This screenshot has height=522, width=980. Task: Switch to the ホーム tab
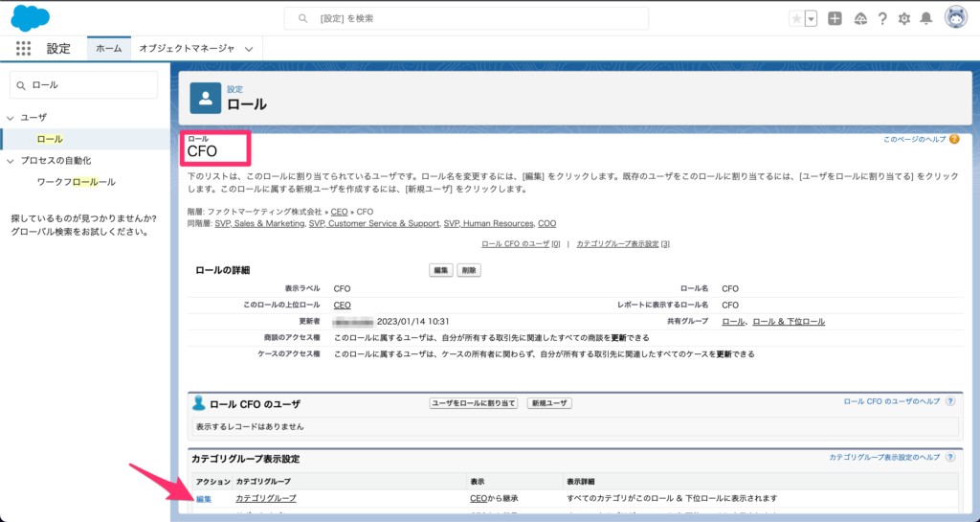point(109,48)
